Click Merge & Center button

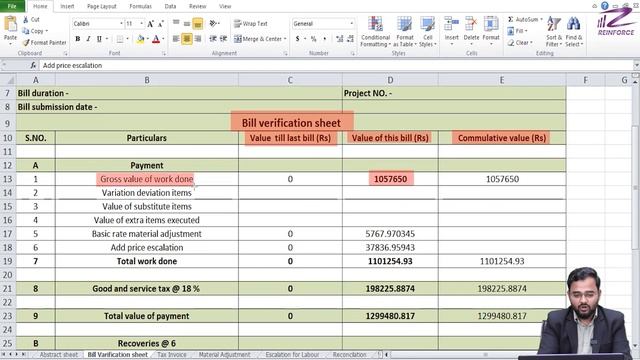click(x=258, y=39)
